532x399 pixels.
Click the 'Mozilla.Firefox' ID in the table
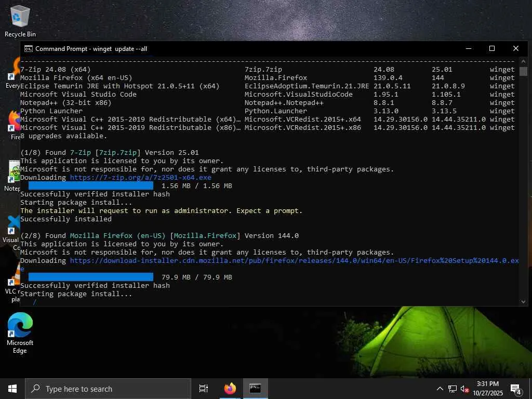pos(276,78)
